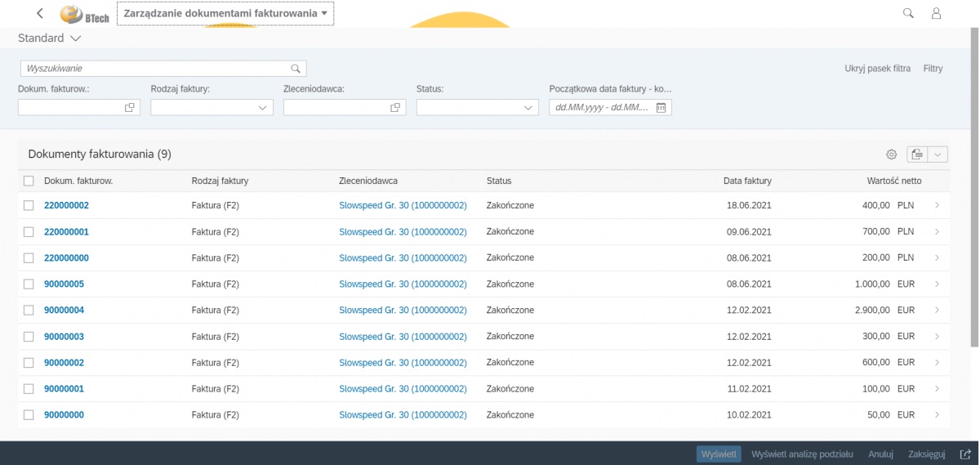
Task: Expand the Rodzaj faktury dropdown
Action: 263,107
